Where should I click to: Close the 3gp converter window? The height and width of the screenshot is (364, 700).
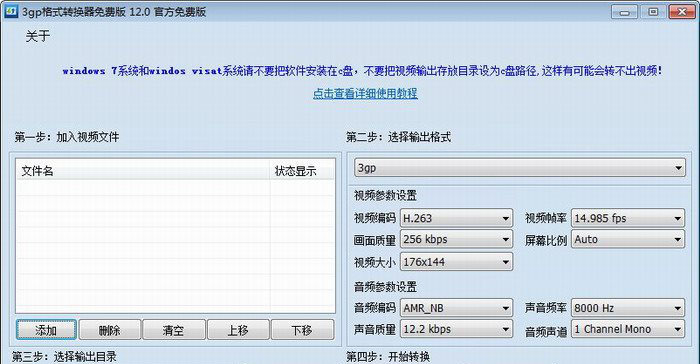coord(682,12)
